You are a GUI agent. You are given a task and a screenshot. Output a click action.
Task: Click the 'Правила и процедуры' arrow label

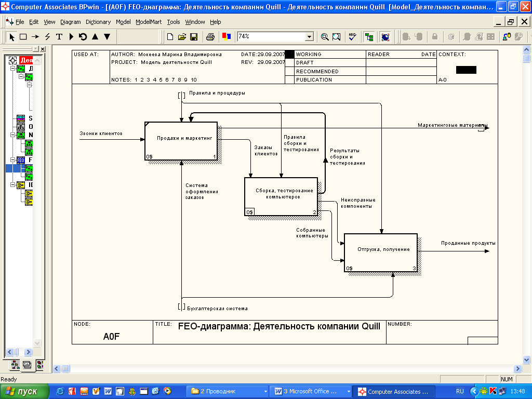click(x=217, y=93)
